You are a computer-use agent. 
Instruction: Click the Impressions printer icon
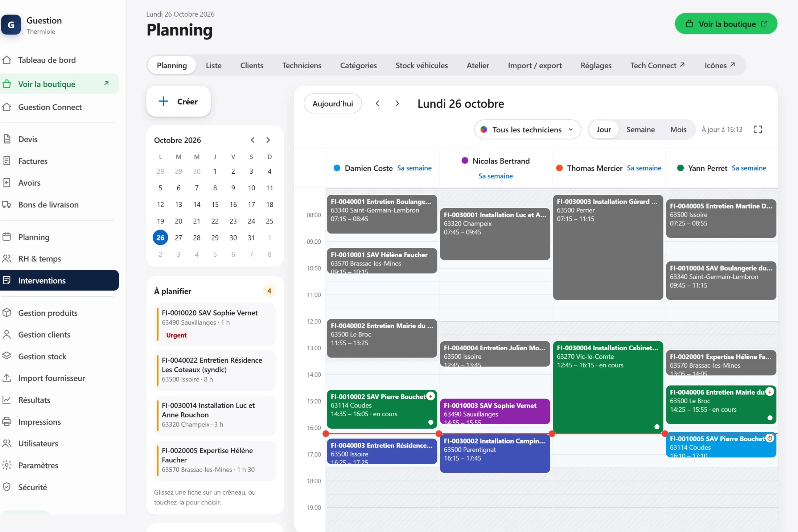click(x=7, y=421)
